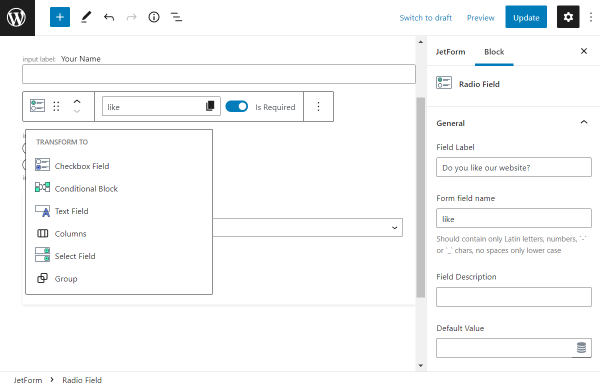
Task: Click the Conditional Block icon
Action: (x=42, y=188)
